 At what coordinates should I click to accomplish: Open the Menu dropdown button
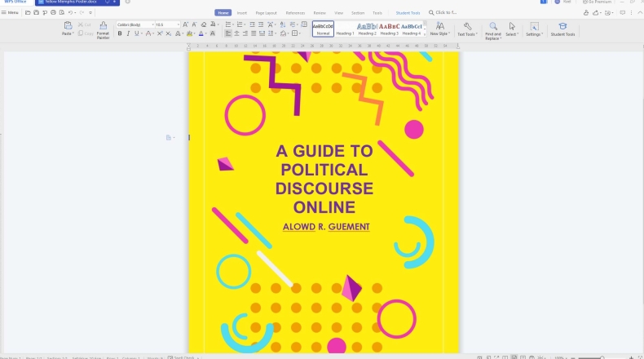click(12, 13)
